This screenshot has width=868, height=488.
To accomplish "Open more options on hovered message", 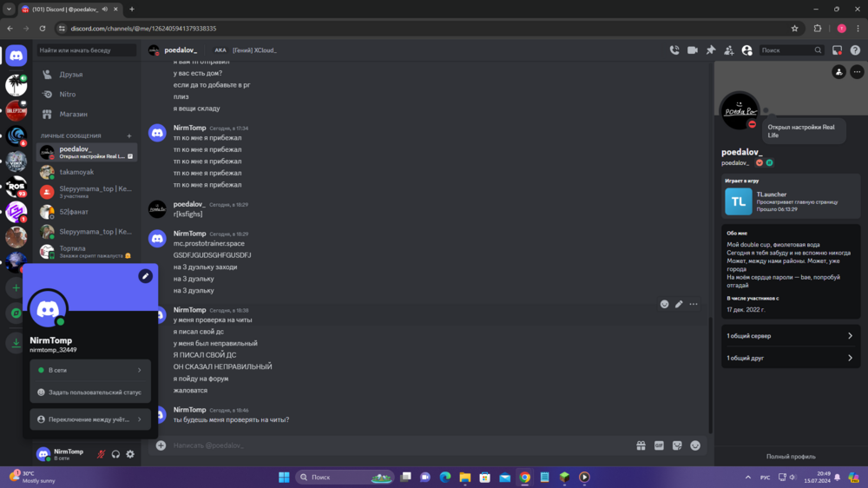I will pos(693,304).
